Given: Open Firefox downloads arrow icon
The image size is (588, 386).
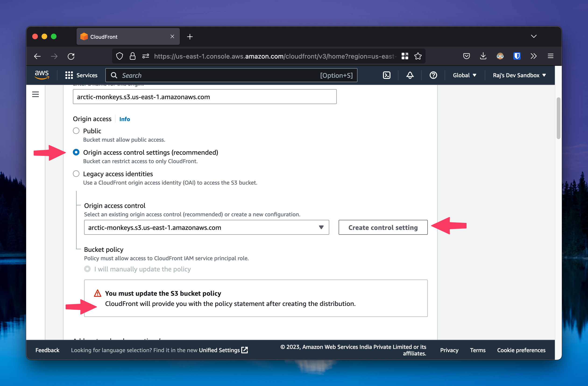Looking at the screenshot, I should 483,56.
